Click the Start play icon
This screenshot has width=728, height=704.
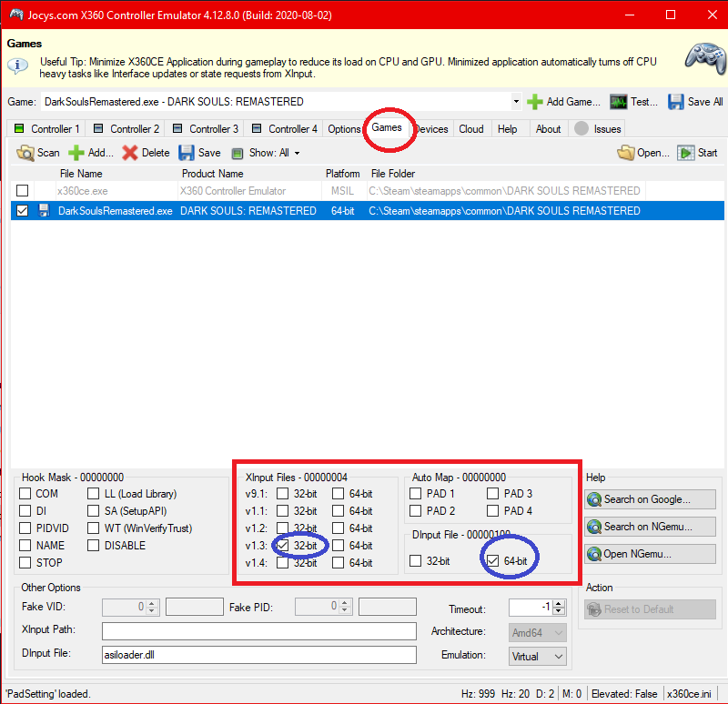coord(686,153)
